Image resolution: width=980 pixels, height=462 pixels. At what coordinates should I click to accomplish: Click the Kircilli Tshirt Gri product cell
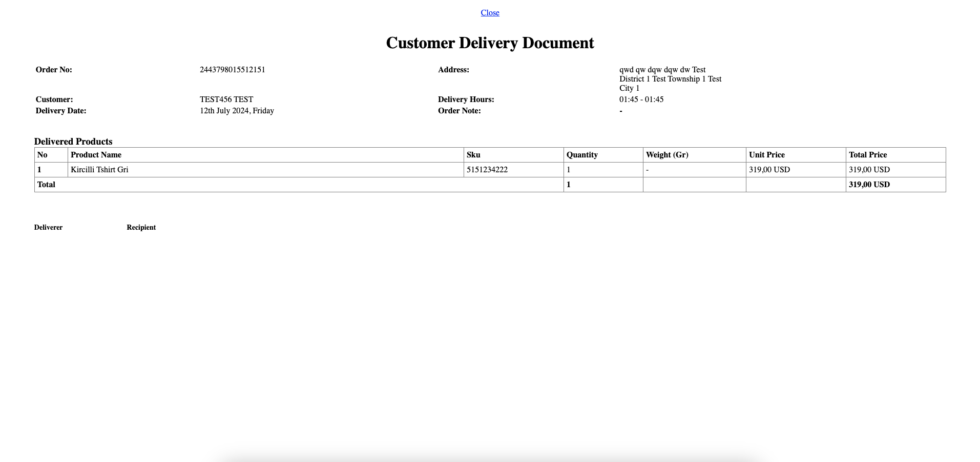99,170
